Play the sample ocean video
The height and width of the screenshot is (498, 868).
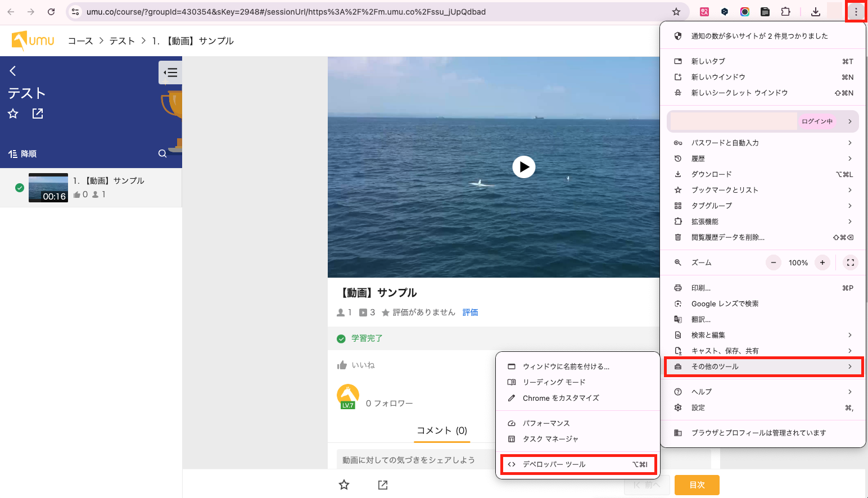click(523, 167)
